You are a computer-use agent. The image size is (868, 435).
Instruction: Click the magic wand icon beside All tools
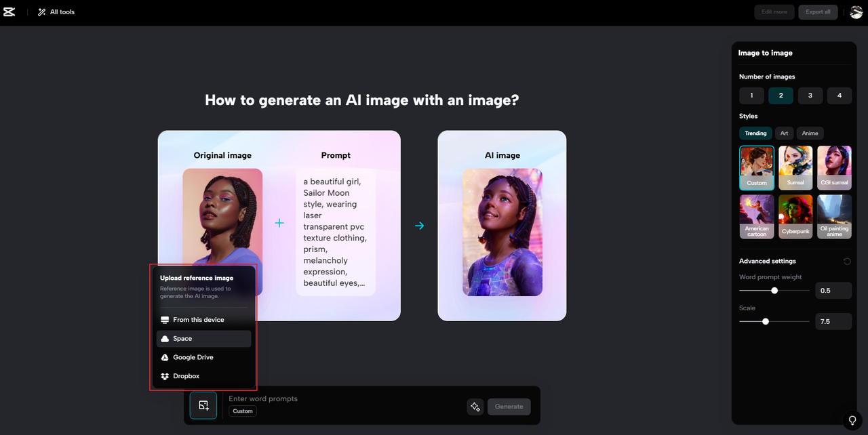coord(42,12)
